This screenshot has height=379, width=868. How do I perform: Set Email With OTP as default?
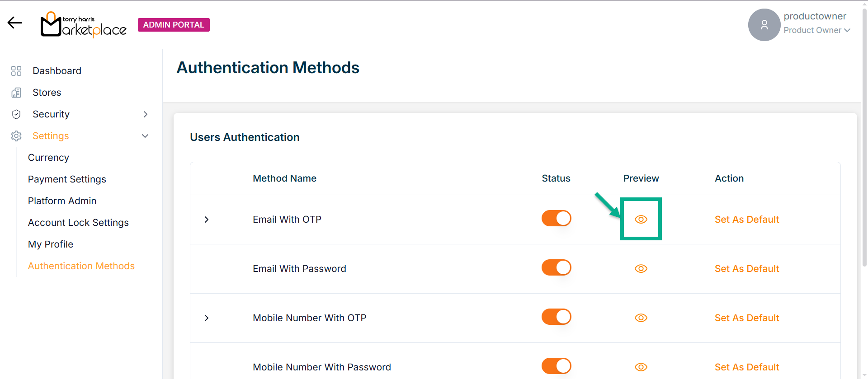tap(746, 220)
